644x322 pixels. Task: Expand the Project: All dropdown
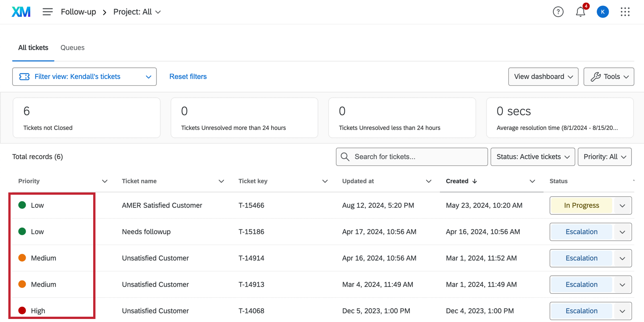point(137,12)
